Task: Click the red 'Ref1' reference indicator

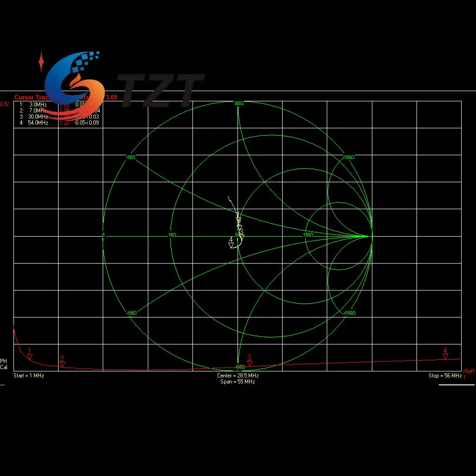Action: (x=469, y=371)
